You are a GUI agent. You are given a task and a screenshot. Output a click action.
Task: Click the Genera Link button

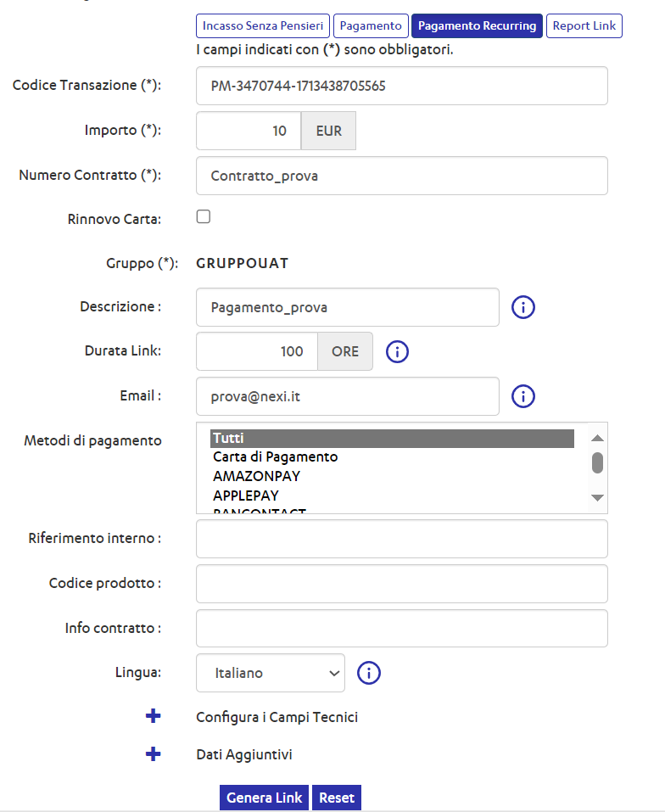(264, 798)
